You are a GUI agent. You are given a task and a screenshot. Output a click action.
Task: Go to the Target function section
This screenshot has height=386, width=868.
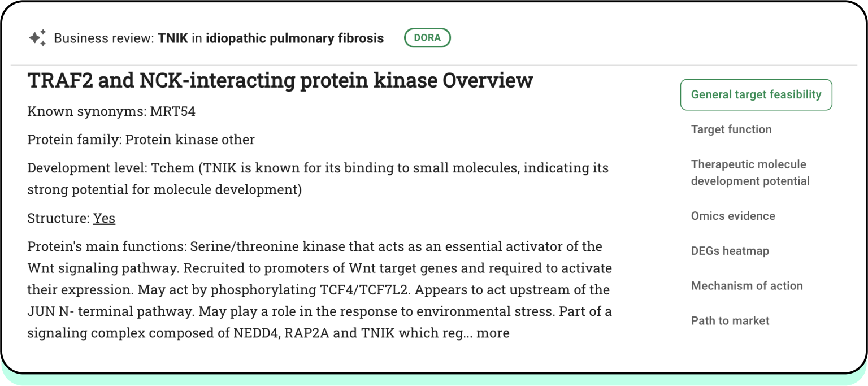(x=731, y=129)
